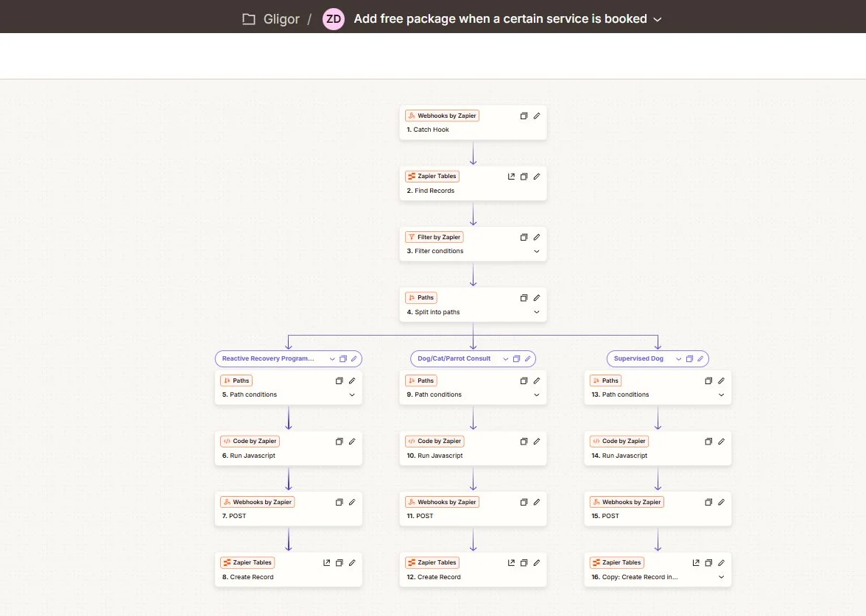The image size is (866, 616).
Task: Open the Supervised Dog path dropdown chevron
Action: coord(678,359)
